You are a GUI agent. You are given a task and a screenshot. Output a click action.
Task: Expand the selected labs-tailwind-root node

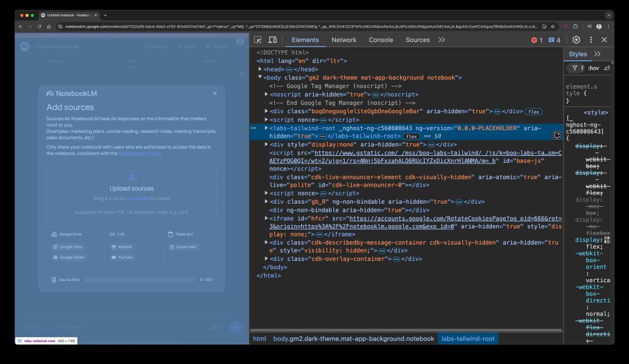coord(266,128)
